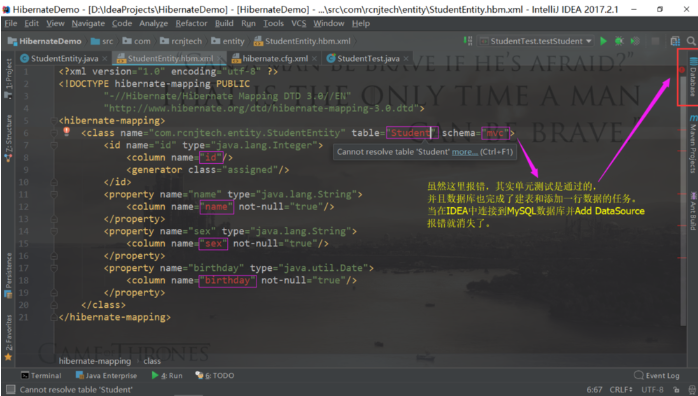Click the class XML breadcrumb
Viewport: 698px width, 396px height.
[152, 361]
